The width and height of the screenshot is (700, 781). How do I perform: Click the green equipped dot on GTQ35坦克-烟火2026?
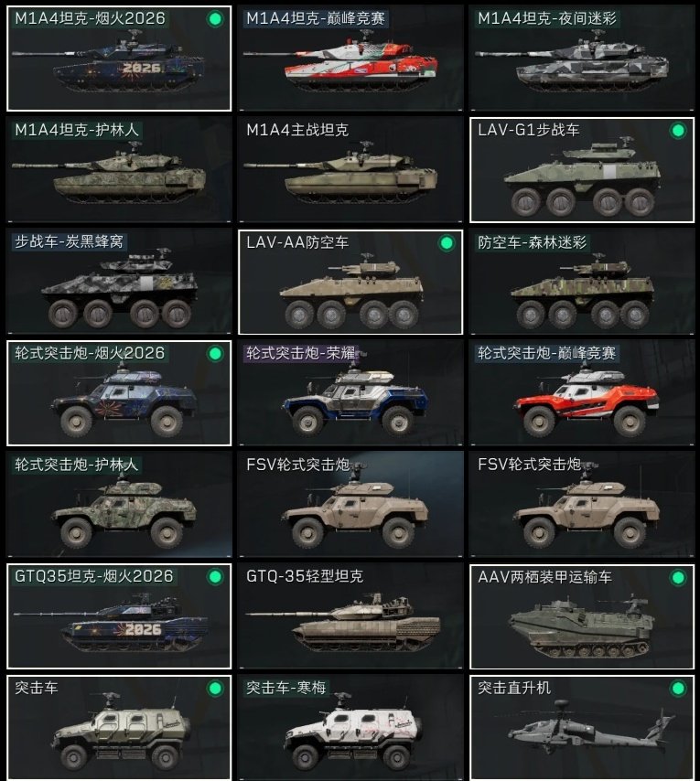point(215,577)
